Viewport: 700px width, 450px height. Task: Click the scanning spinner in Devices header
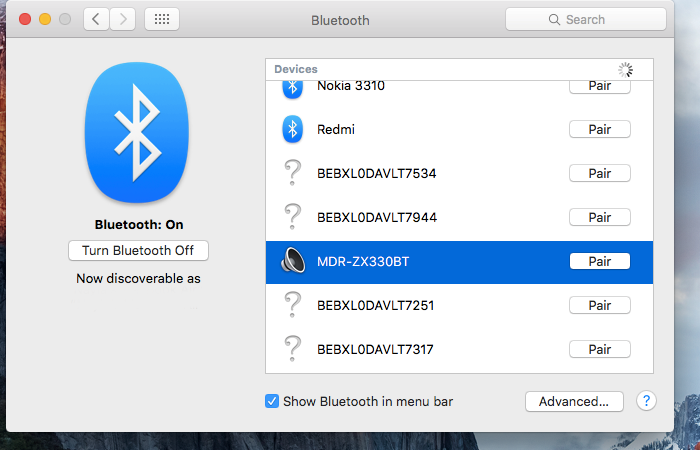625,70
